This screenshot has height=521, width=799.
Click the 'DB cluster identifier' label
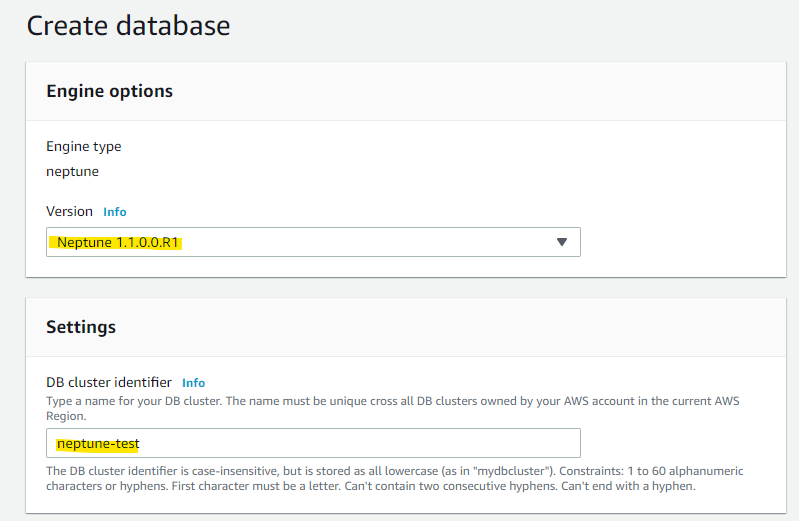click(109, 382)
